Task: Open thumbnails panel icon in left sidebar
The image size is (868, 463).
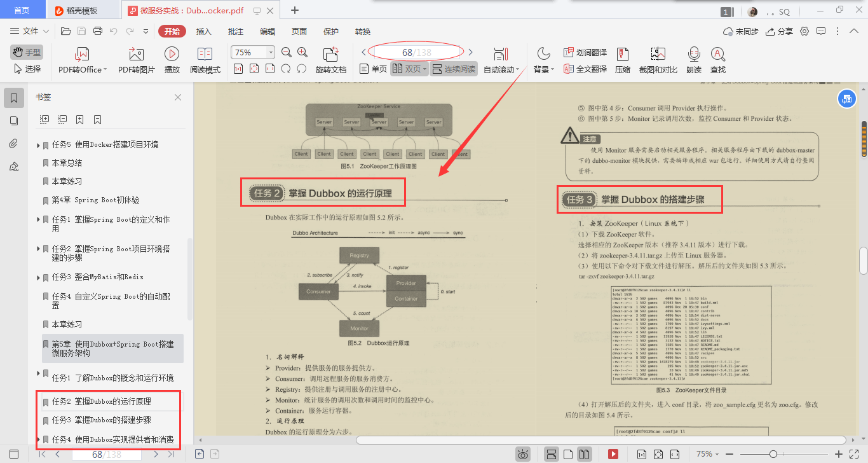Action: pyautogui.click(x=13, y=121)
